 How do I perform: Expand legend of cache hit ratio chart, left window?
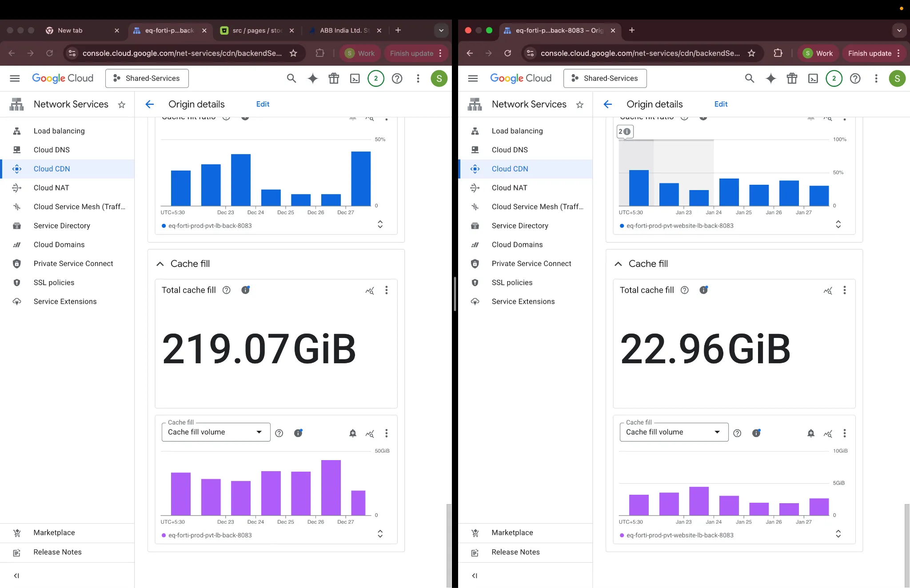pos(380,224)
